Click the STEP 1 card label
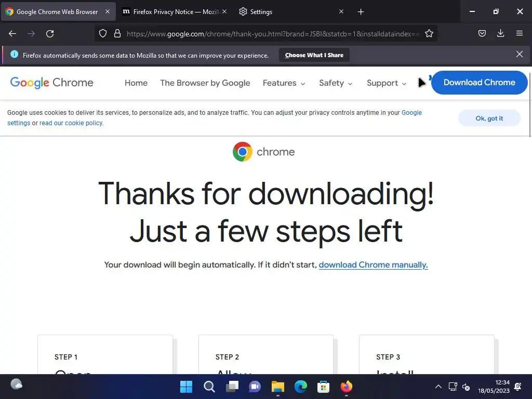The image size is (532, 399). (x=66, y=357)
